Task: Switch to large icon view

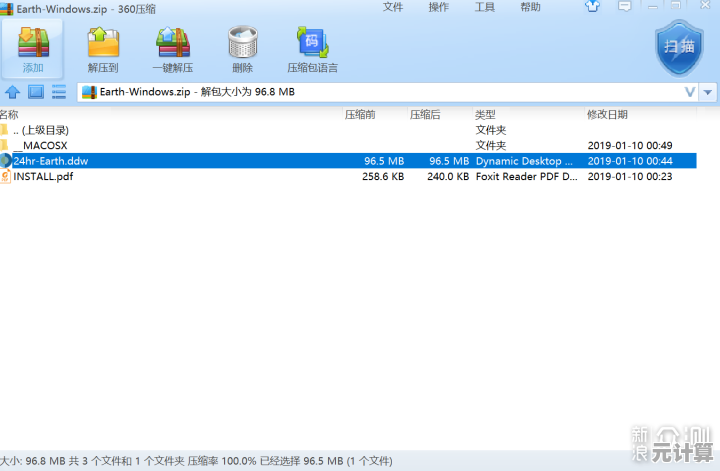Action: 36,92
